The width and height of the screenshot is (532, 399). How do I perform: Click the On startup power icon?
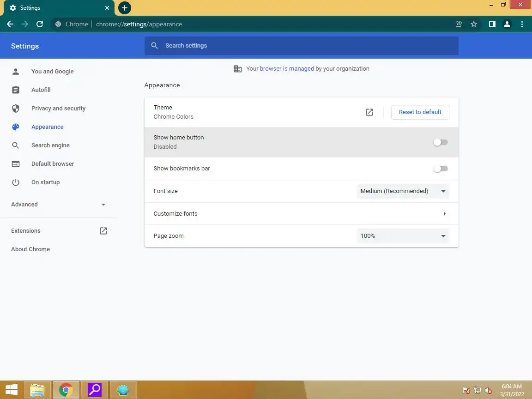click(x=16, y=182)
